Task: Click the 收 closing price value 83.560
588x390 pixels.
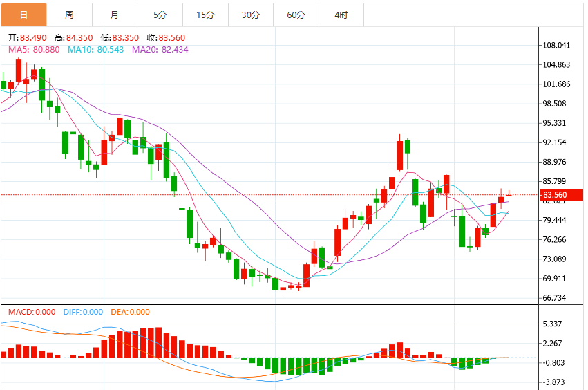Action: click(x=172, y=37)
